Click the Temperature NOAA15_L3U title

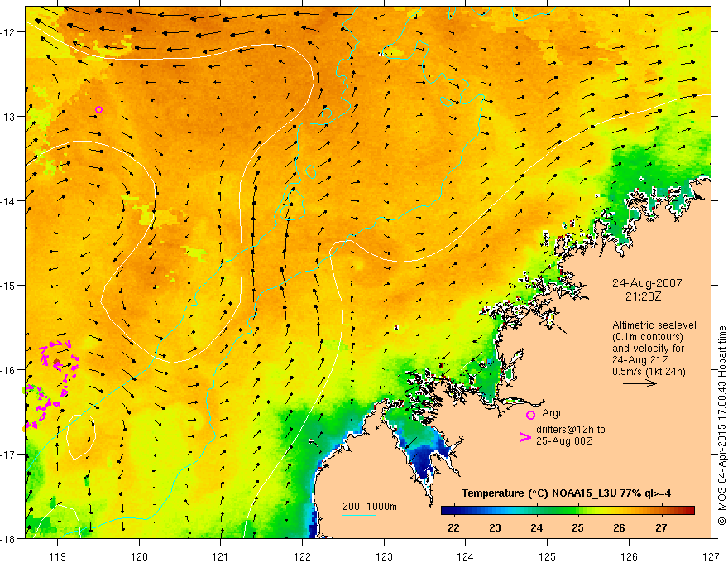click(567, 493)
